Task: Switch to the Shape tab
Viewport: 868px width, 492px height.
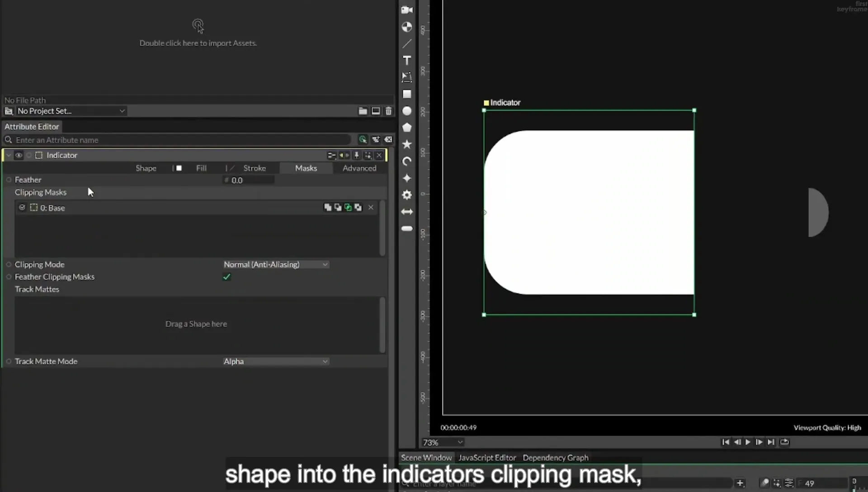Action: (146, 168)
